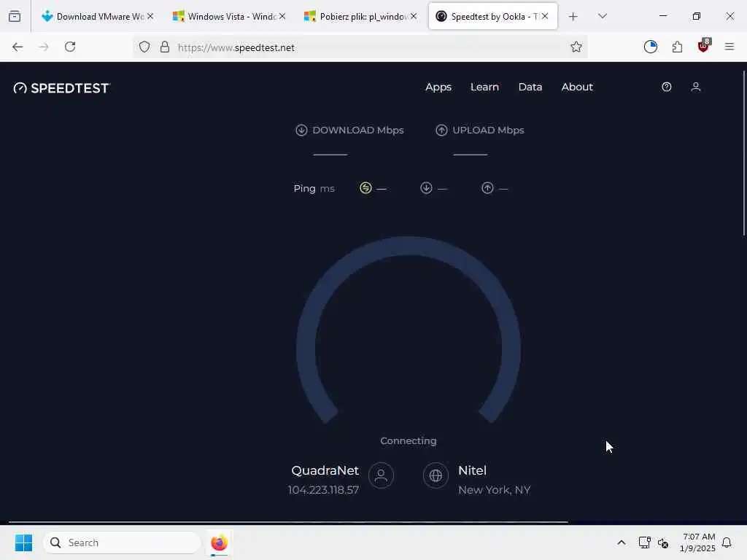Viewport: 747px width, 560px height.
Task: Click the DOWNLOAD Mbps download arrow icon
Action: pyautogui.click(x=301, y=130)
